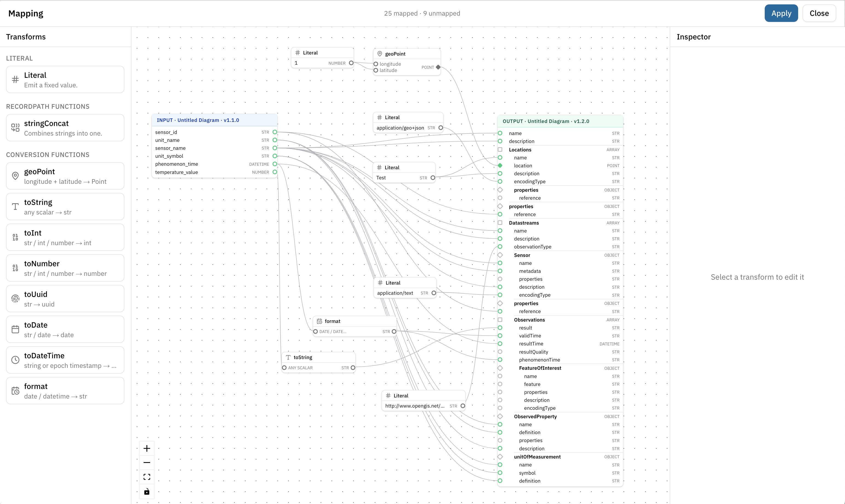Click the Literal transform card
Screen dimensions: 845x504
(x=65, y=79)
